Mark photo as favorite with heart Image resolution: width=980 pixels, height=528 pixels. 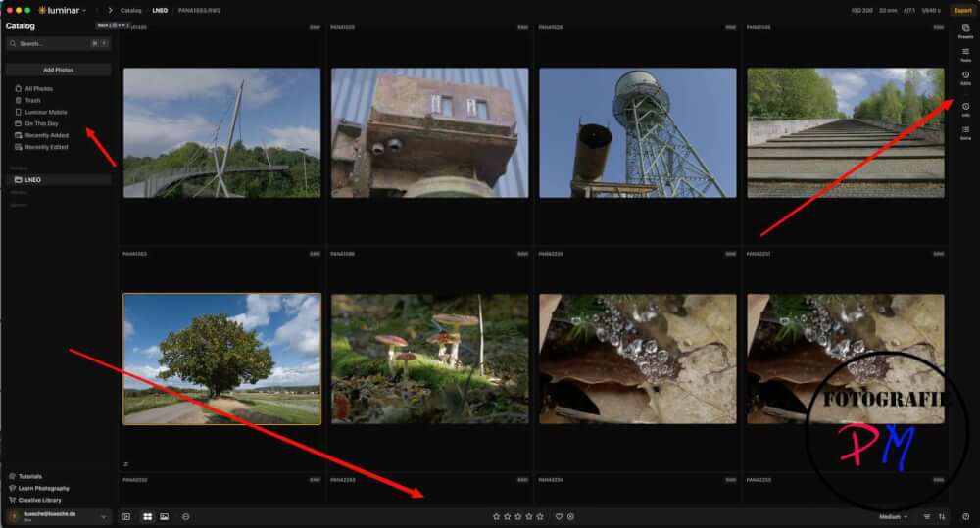(559, 517)
